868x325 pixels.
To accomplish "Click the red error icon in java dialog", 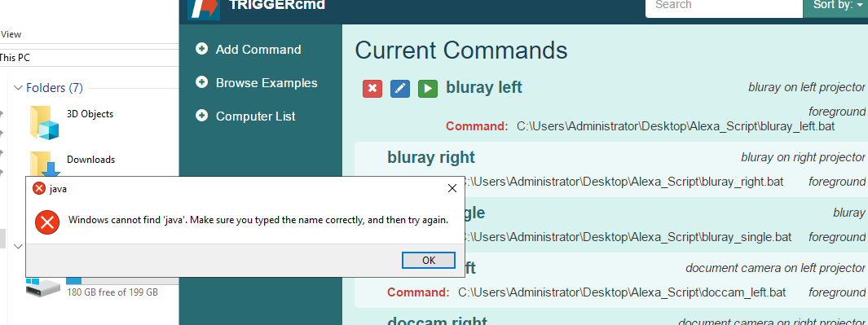I will point(47,222).
